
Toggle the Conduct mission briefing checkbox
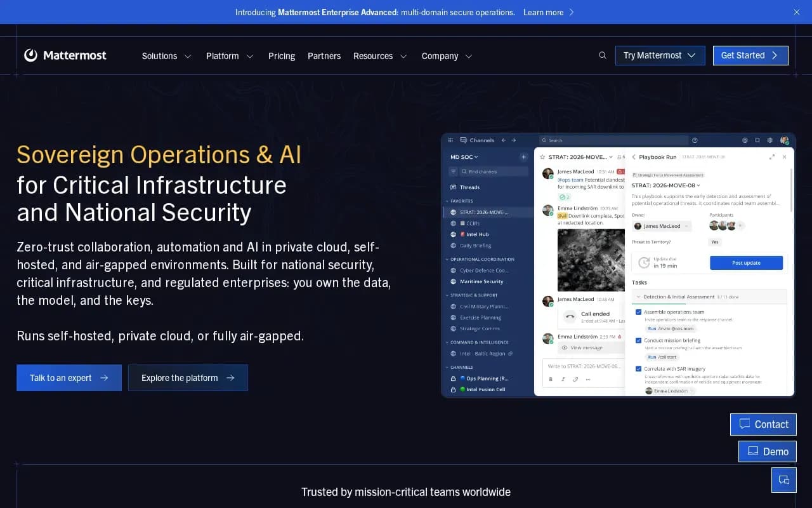[638, 340]
